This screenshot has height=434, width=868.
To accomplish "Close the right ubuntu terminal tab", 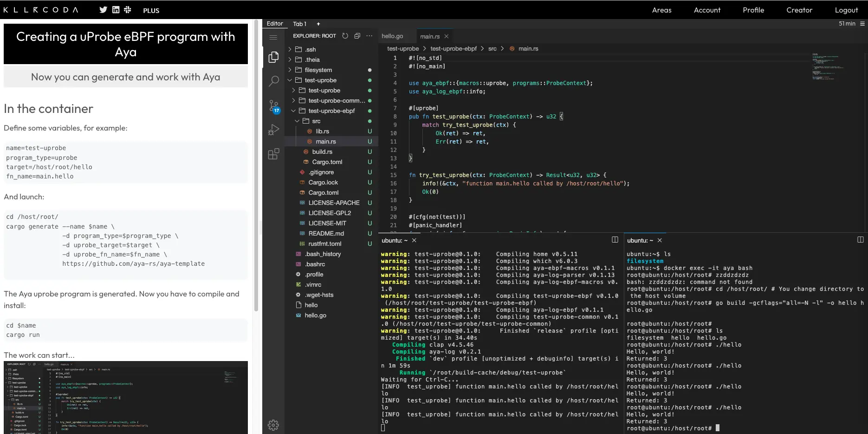I will click(x=660, y=240).
